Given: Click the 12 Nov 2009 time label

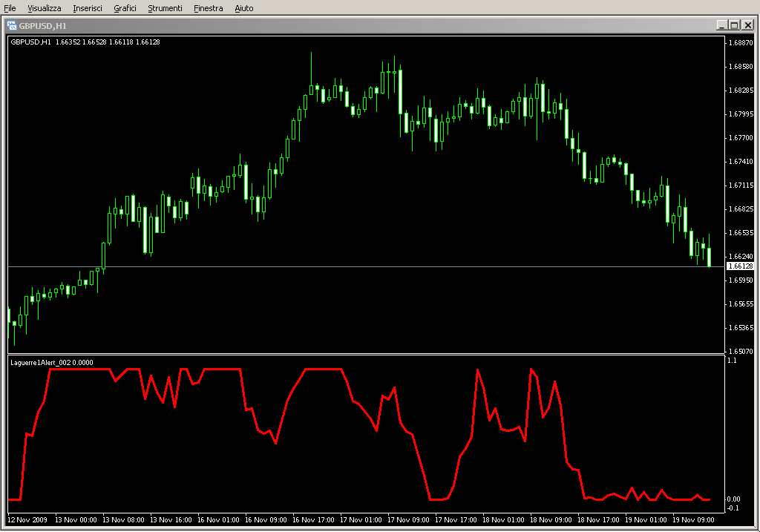Looking at the screenshot, I should tap(27, 520).
